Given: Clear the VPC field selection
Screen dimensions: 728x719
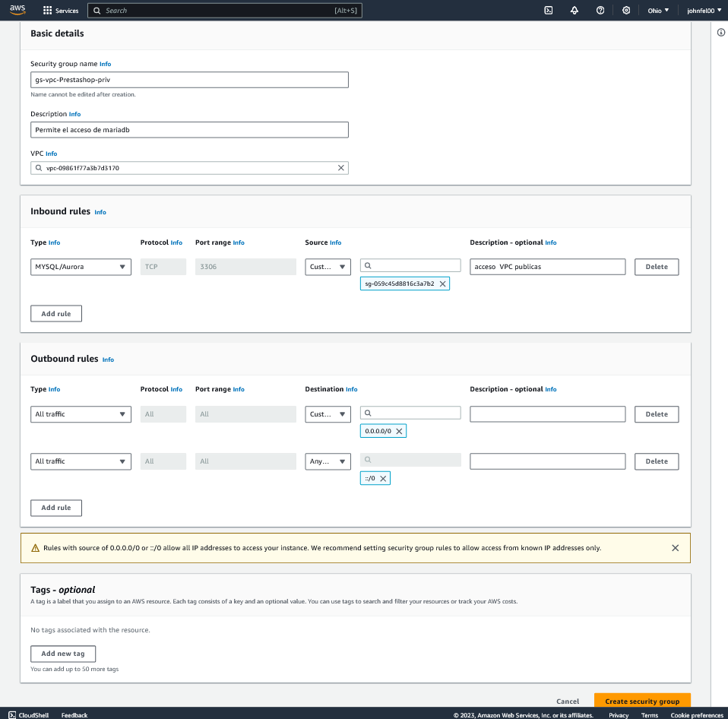Looking at the screenshot, I should [x=340, y=168].
